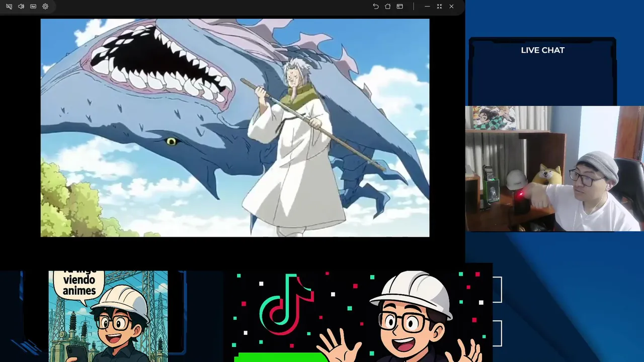Screen dimensions: 644x362
Task: Open settings via the gear icon
Action: pyautogui.click(x=45, y=7)
